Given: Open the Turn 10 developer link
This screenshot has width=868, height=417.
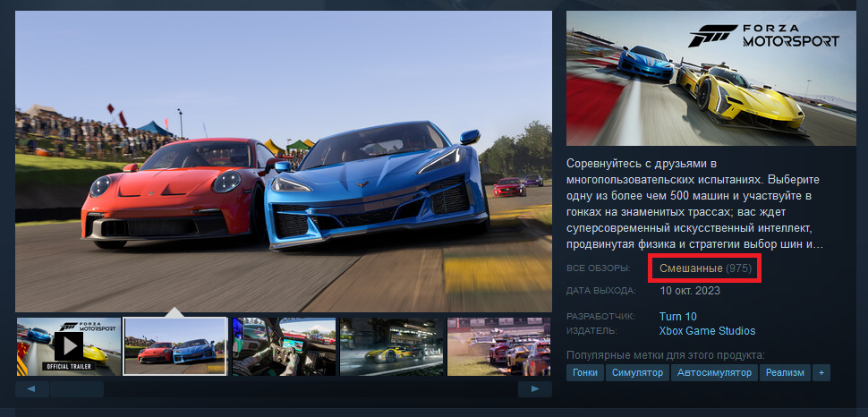Looking at the screenshot, I should point(678,317).
